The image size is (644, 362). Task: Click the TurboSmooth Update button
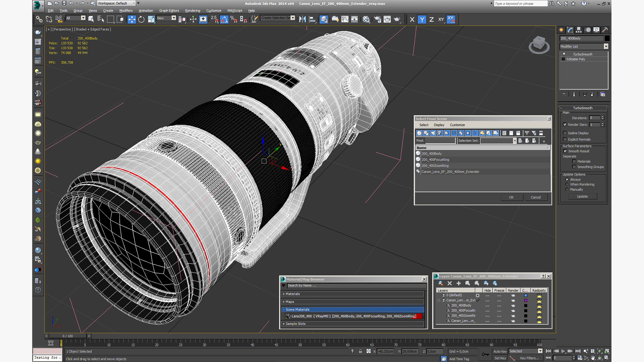pos(582,197)
